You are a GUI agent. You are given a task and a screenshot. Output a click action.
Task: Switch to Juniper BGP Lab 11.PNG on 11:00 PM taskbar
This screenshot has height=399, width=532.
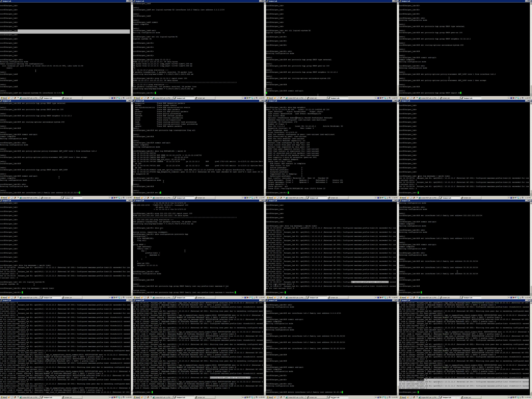29,98
